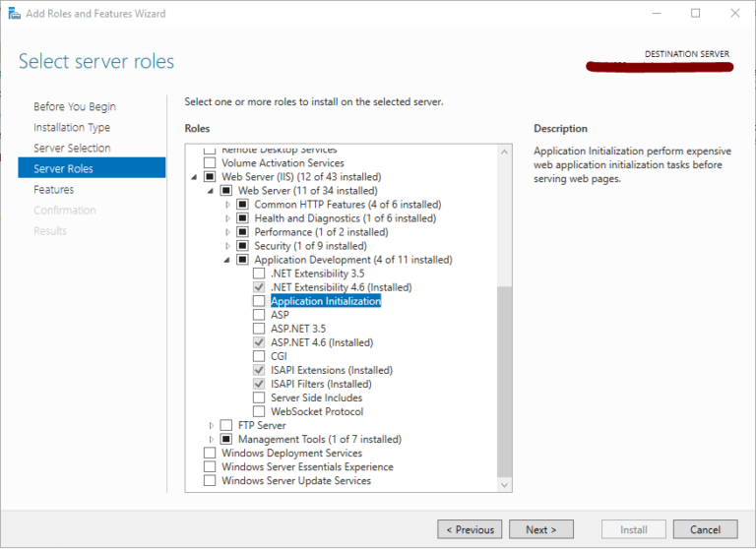Screen dimensions: 756x549
Task: Click the roles list scrollbar down arrow
Action: point(505,484)
